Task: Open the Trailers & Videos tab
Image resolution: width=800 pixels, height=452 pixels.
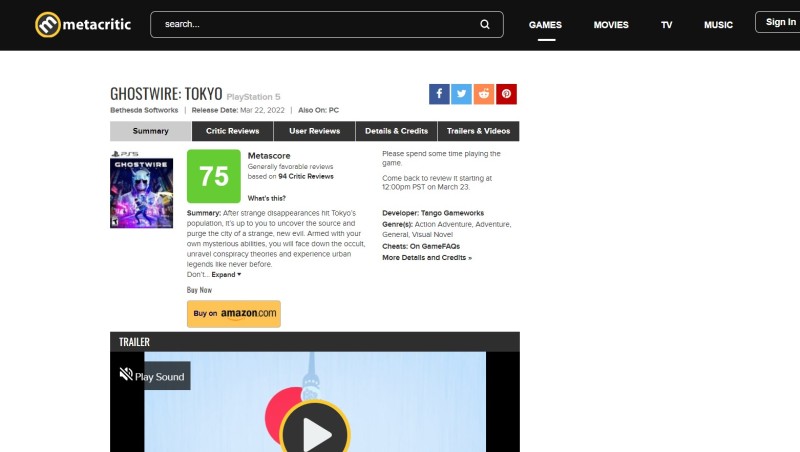Action: tap(479, 131)
